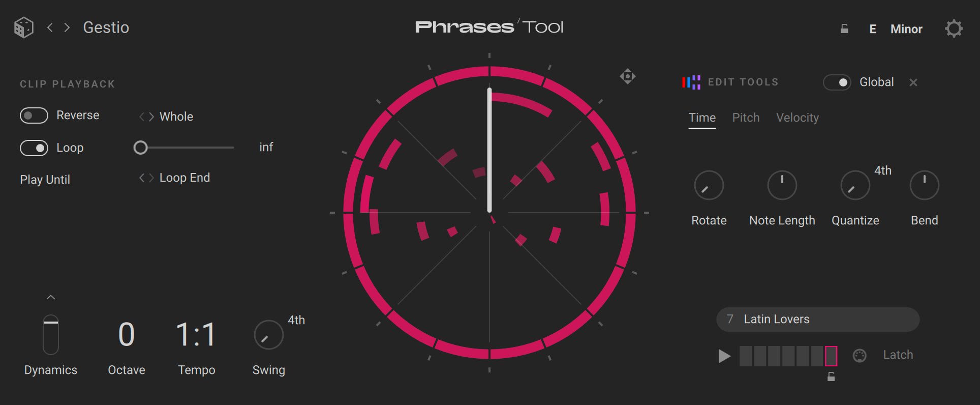
Task: Disable the Loop toggle
Action: point(35,148)
